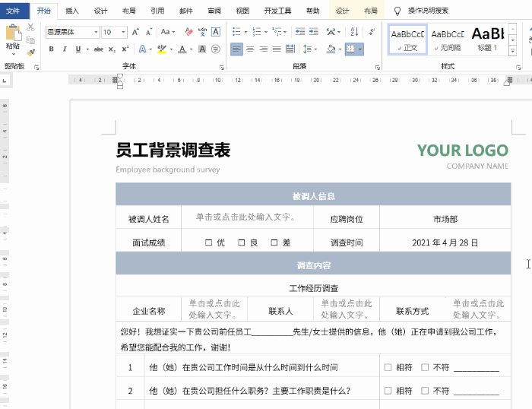Viewport: 532px width, 409px height.
Task: Click the Cut scissors icon
Action: tap(30, 27)
